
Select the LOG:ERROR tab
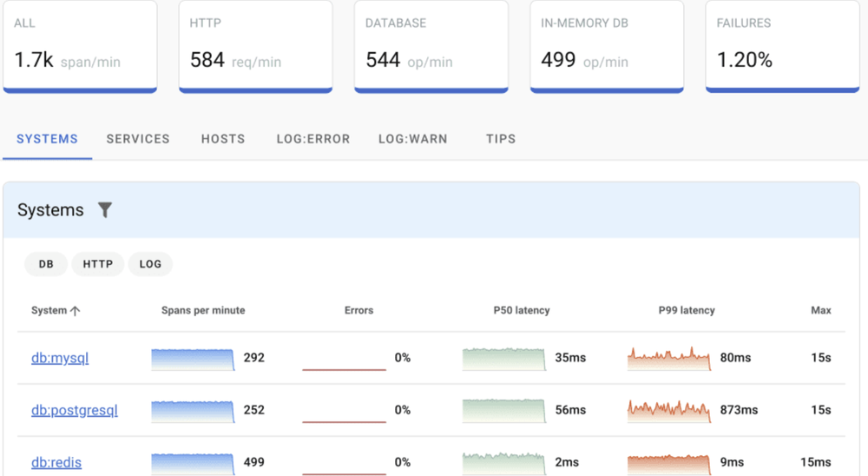tap(312, 139)
